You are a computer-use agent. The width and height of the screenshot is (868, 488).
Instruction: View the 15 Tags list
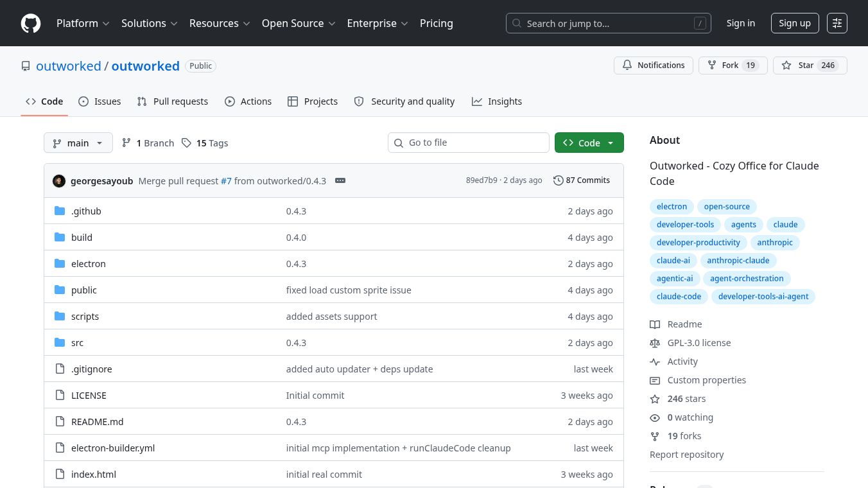tap(205, 143)
